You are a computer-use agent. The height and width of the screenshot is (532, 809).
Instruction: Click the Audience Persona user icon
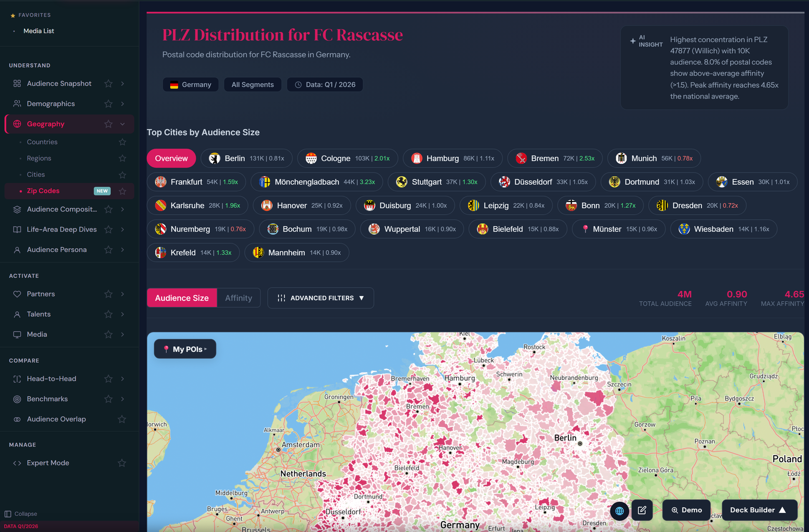pyautogui.click(x=17, y=250)
